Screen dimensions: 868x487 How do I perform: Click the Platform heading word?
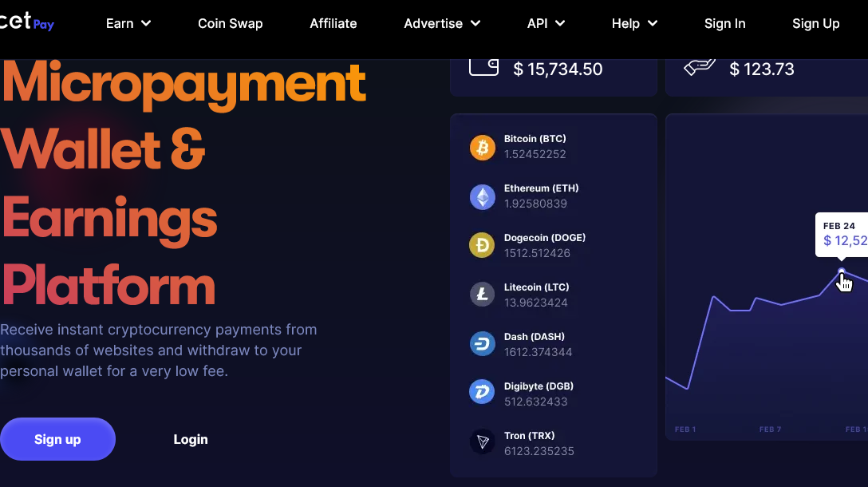point(108,286)
